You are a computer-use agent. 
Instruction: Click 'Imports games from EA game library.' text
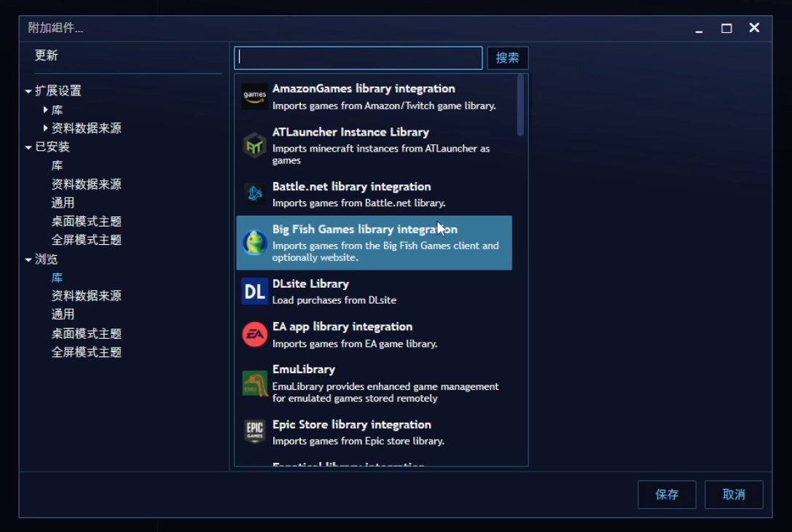click(x=355, y=343)
